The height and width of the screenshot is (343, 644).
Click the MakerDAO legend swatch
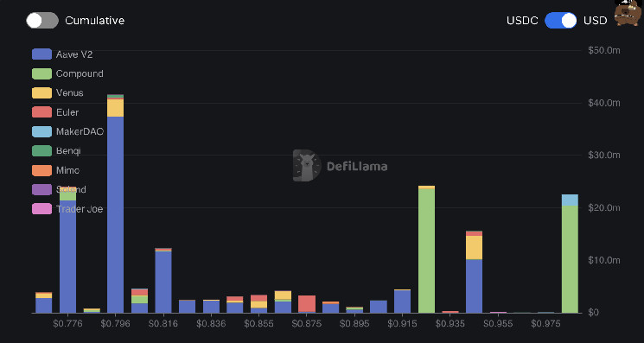pos(41,131)
